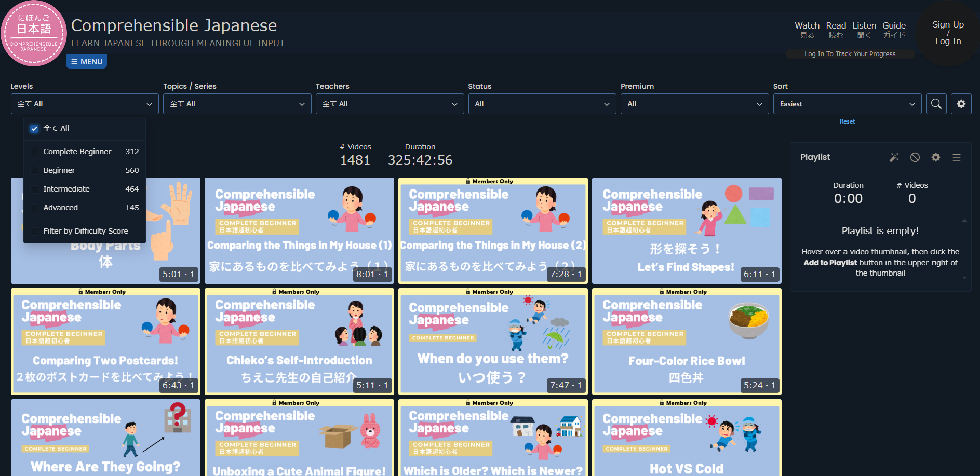Screen dimensions: 980x476
Task: Click the playlist duration value 0:00
Action: pyautogui.click(x=848, y=198)
